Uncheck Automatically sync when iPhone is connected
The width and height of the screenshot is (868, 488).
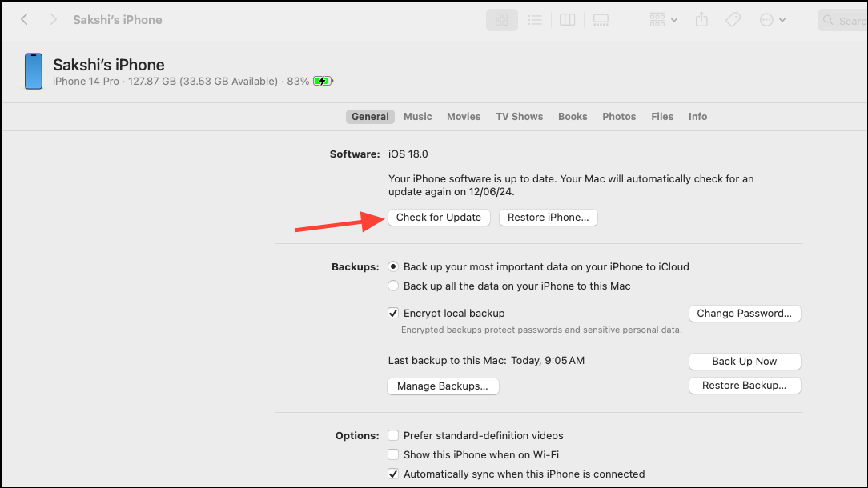coord(393,474)
